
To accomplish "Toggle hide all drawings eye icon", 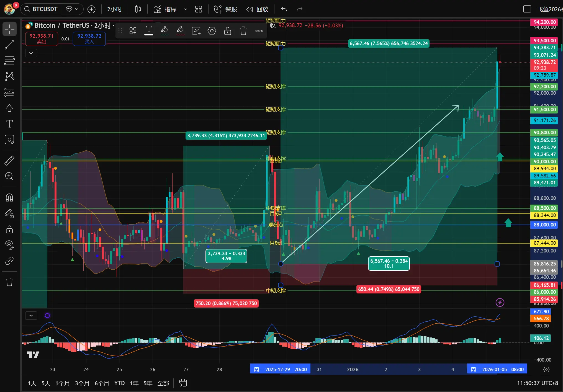I will [x=9, y=245].
